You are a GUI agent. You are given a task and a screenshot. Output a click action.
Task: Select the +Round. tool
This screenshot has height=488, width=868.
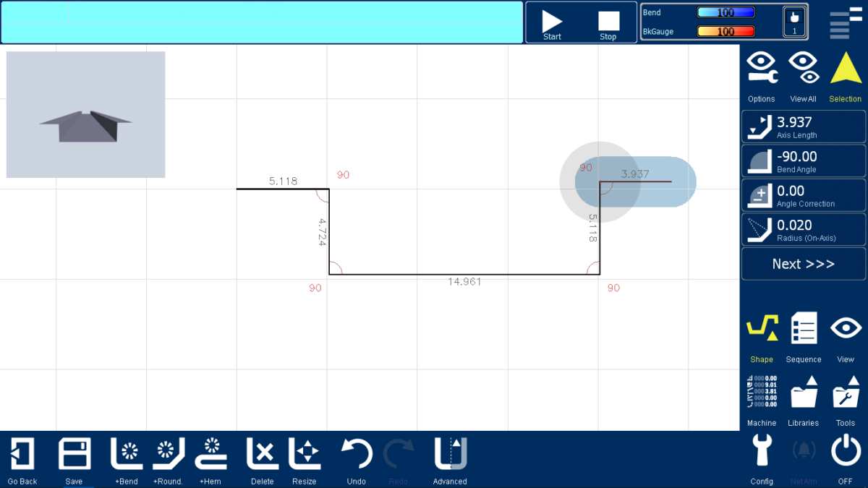[x=168, y=460]
